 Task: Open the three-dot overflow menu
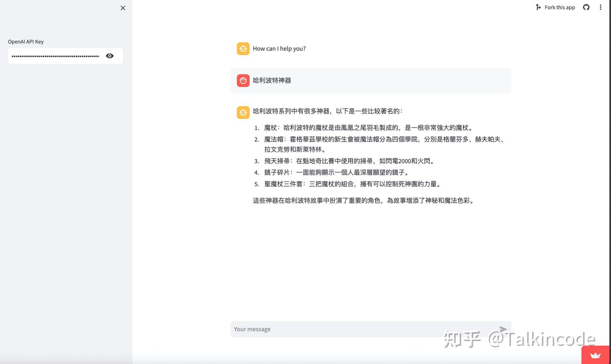click(x=600, y=7)
